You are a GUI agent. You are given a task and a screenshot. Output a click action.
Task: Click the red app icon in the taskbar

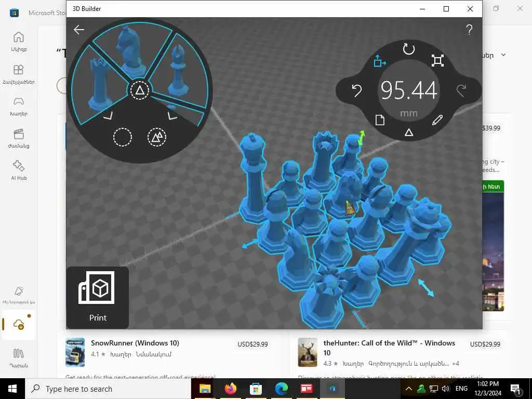pos(307,389)
